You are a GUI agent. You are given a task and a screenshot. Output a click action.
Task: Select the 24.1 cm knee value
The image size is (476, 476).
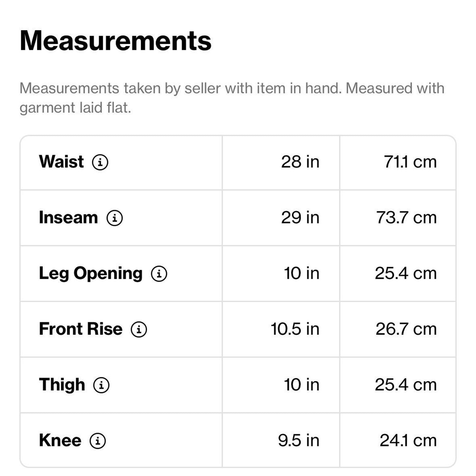click(408, 440)
